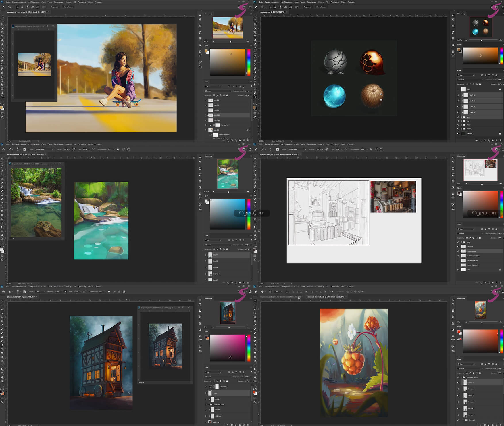504x426 pixels.
Task: Select Hand tool in текстуры window
Action: coord(255,93)
